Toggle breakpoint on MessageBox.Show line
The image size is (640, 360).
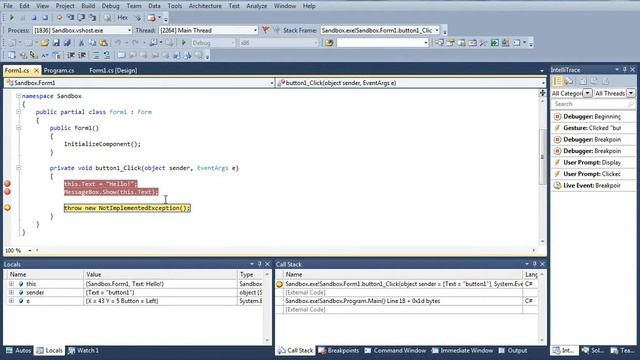7,191
